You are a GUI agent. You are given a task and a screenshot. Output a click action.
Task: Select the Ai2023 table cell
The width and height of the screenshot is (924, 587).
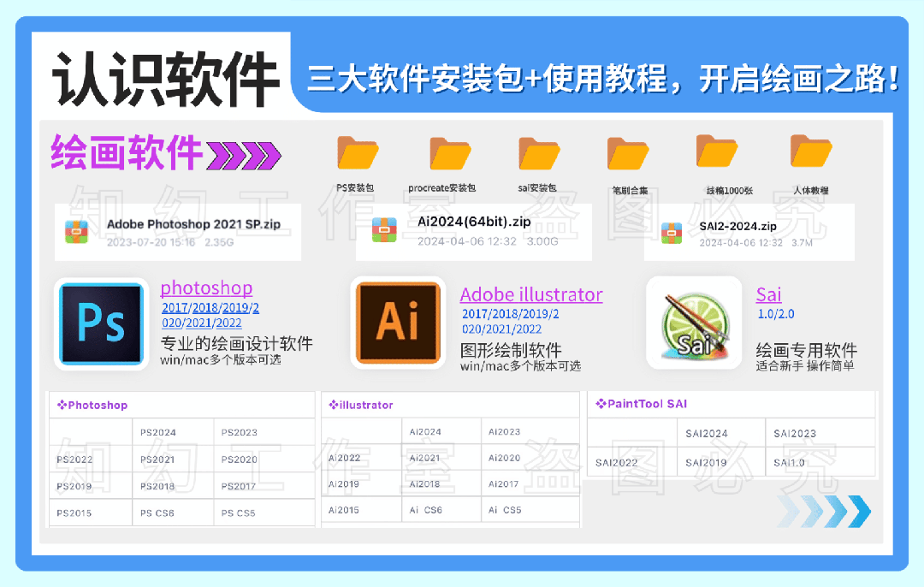coord(530,431)
